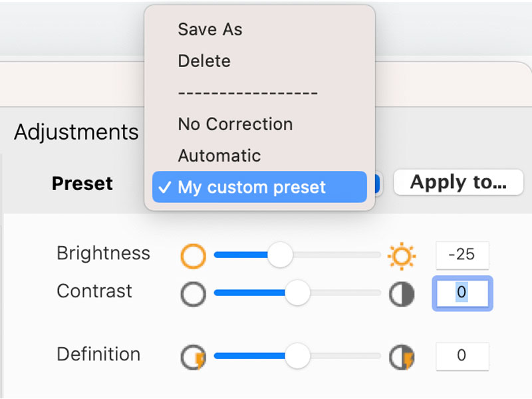Click the Definition value input field
532x399 pixels.
tap(462, 356)
